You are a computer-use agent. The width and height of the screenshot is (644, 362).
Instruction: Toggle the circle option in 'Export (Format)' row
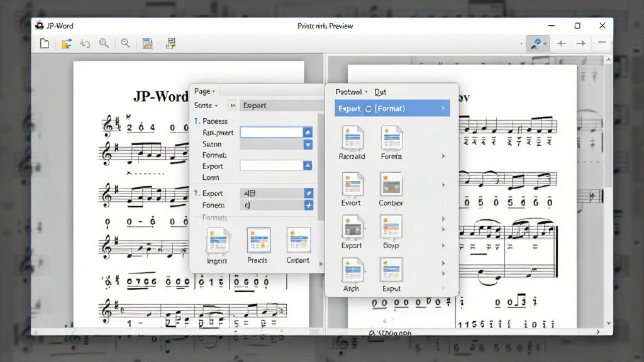(x=369, y=109)
